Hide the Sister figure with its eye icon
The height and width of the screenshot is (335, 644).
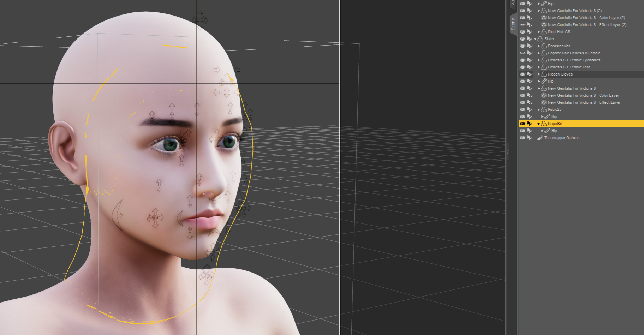coord(523,39)
